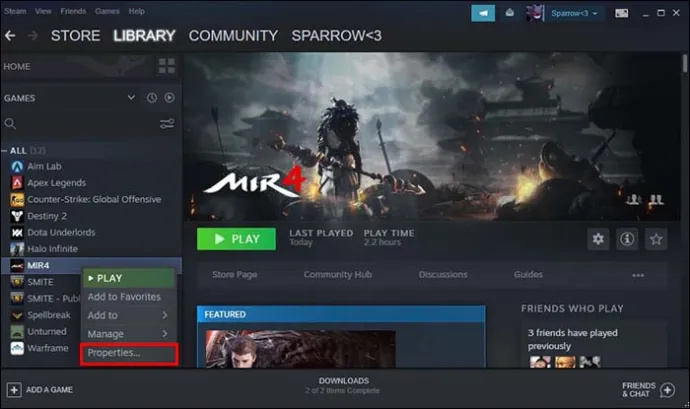Click the recent activity clock icon
This screenshot has width=690, height=409.
152,98
